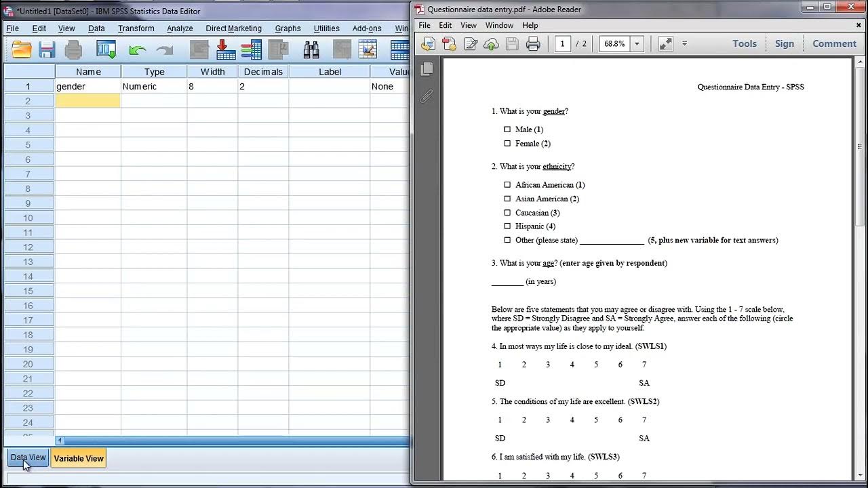Screen dimensions: 868x488
Task: Tick the Other (please state) checkbox
Action: pyautogui.click(x=507, y=240)
